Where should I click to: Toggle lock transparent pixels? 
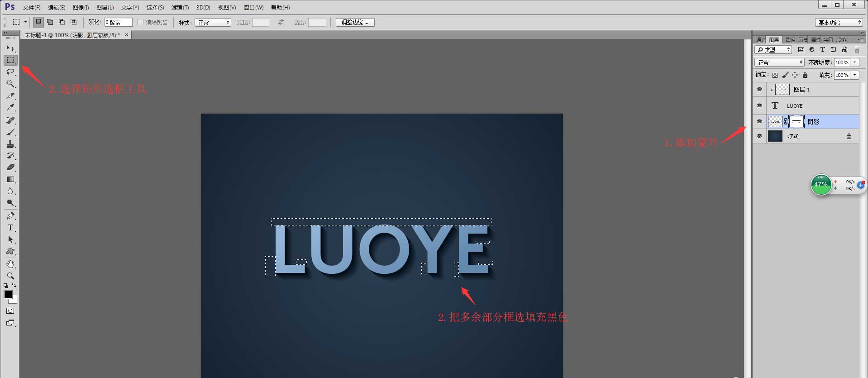pos(775,75)
